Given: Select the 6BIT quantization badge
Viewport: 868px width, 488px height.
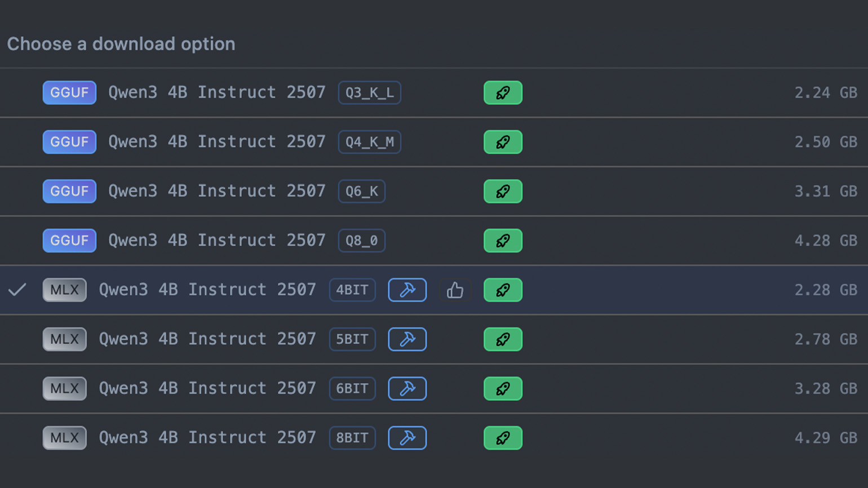Looking at the screenshot, I should pos(352,389).
